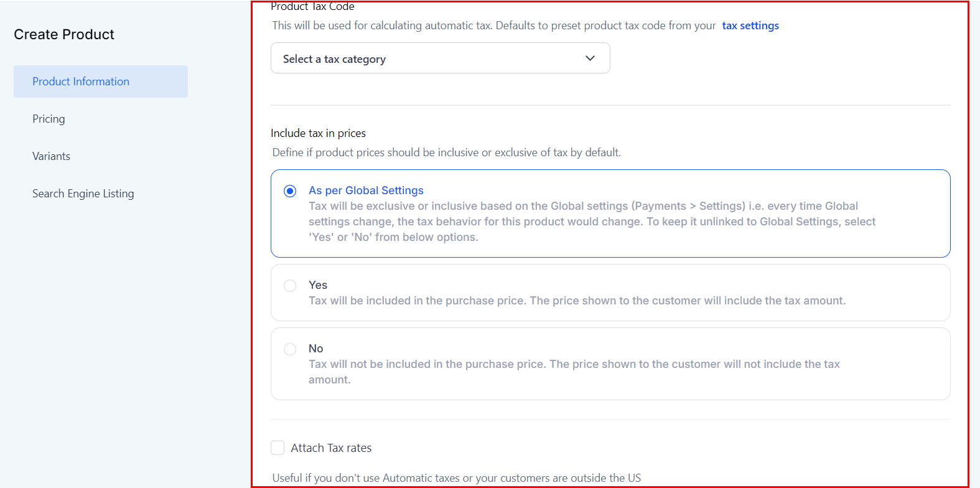The height and width of the screenshot is (488, 980).
Task: Go to the Product Information section
Action: click(x=81, y=82)
